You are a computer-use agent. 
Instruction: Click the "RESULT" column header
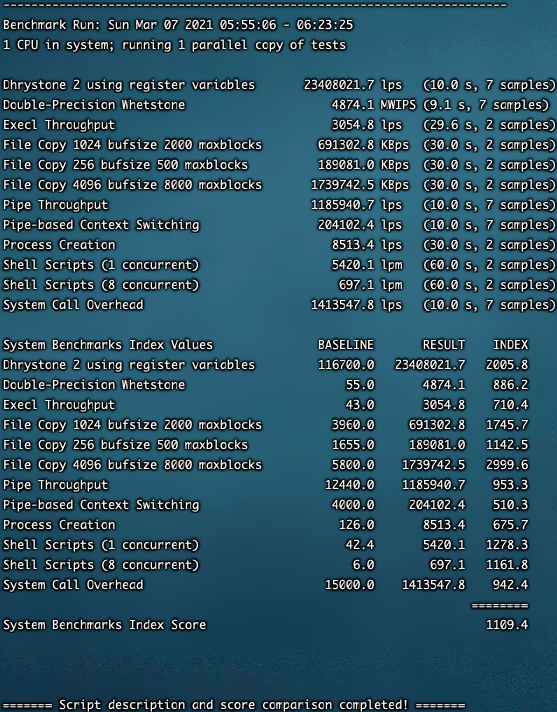pos(444,345)
